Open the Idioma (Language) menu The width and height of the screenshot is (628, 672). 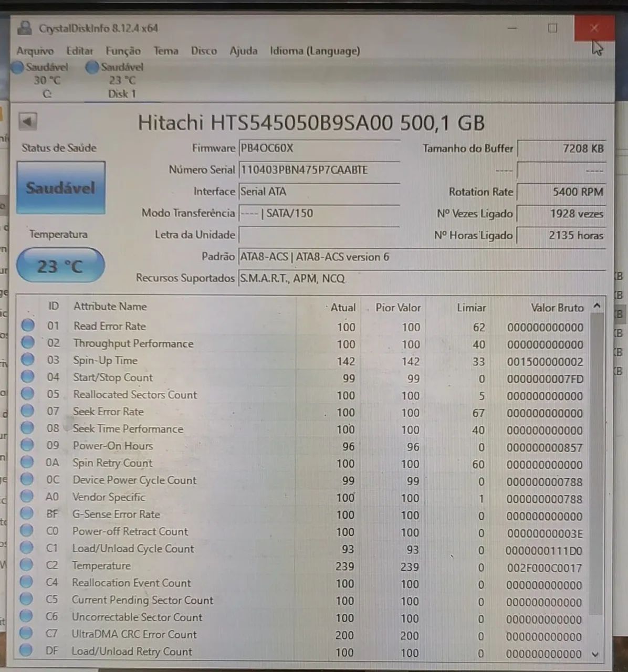pyautogui.click(x=315, y=51)
